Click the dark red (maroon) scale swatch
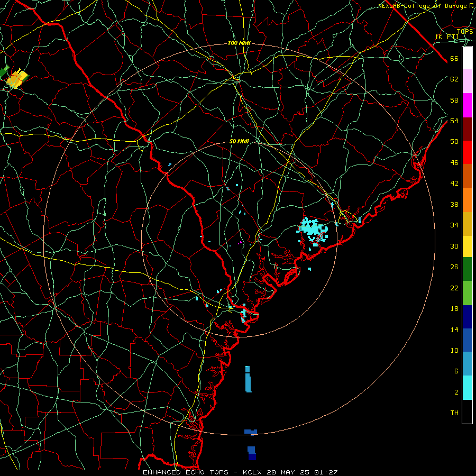 [467, 129]
